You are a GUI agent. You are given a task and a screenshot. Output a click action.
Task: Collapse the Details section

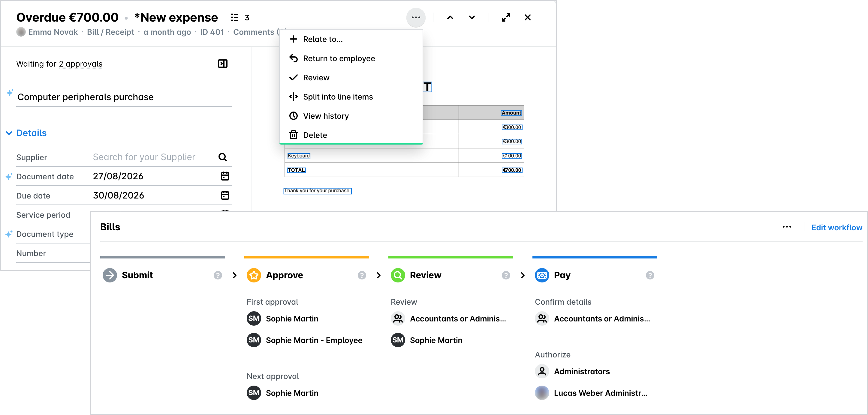click(x=9, y=133)
